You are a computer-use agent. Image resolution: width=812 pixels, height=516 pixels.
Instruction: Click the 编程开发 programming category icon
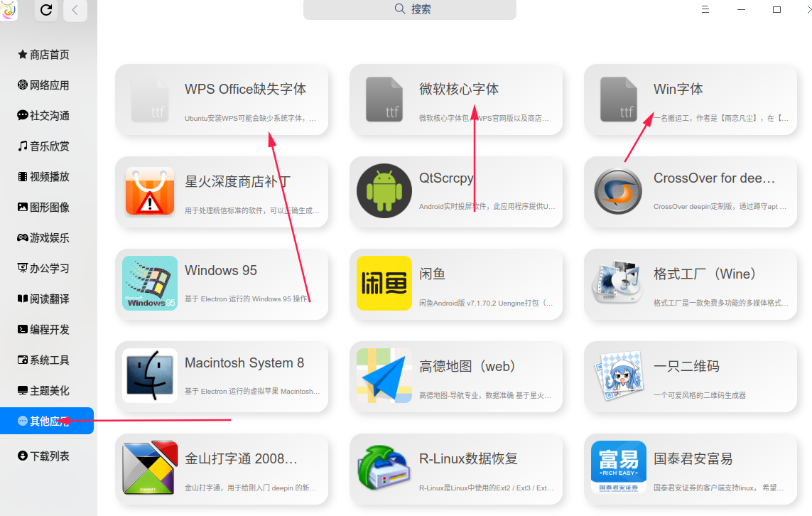[22, 329]
